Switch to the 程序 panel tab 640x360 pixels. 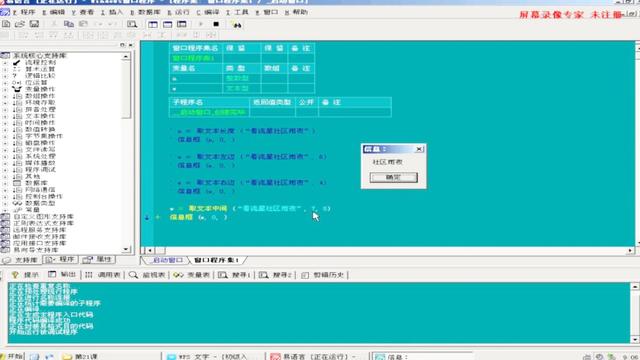click(x=60, y=260)
